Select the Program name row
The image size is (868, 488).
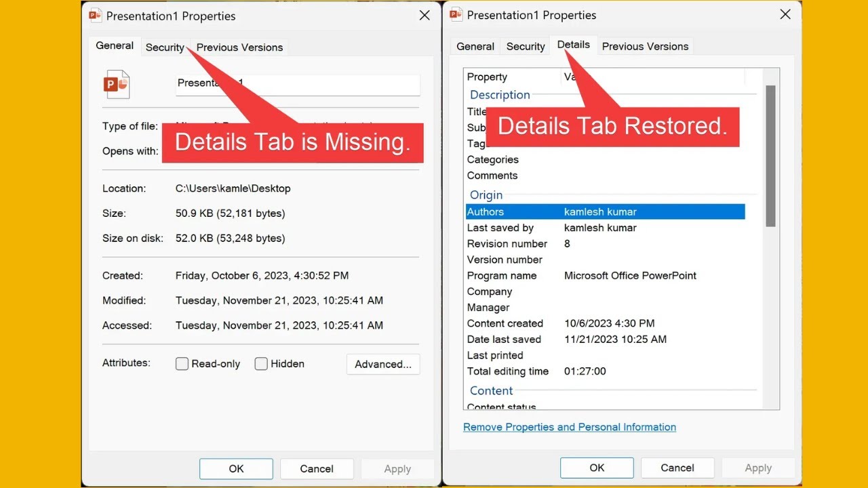tap(605, 276)
